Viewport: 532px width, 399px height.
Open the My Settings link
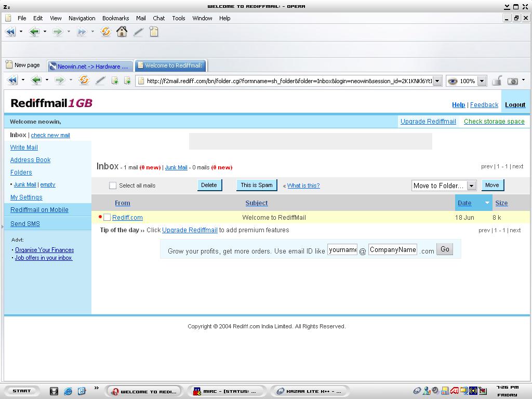pyautogui.click(x=26, y=197)
